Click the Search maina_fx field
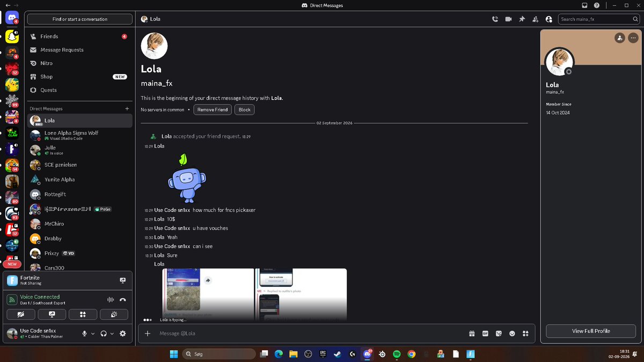 [x=599, y=19]
